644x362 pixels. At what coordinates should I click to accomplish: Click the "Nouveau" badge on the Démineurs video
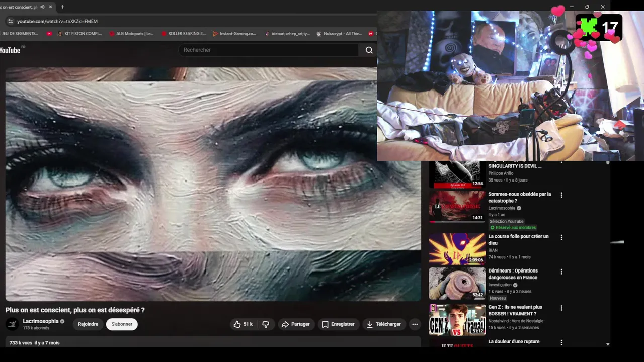point(498,298)
